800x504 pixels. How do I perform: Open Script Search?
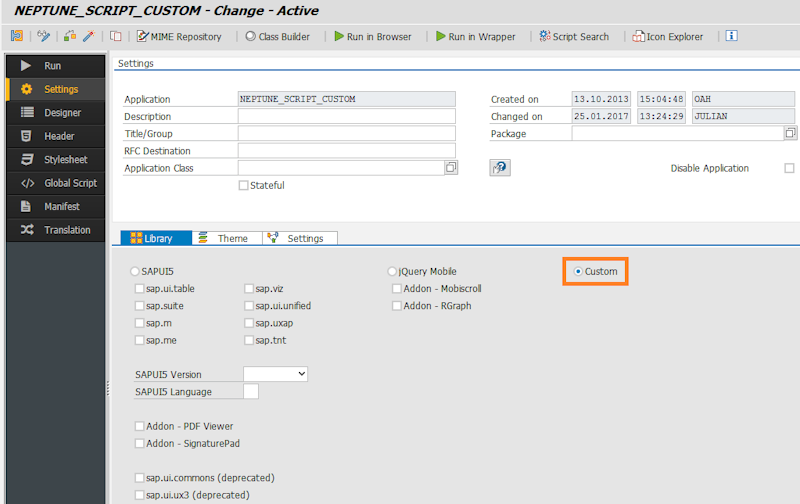(x=574, y=37)
